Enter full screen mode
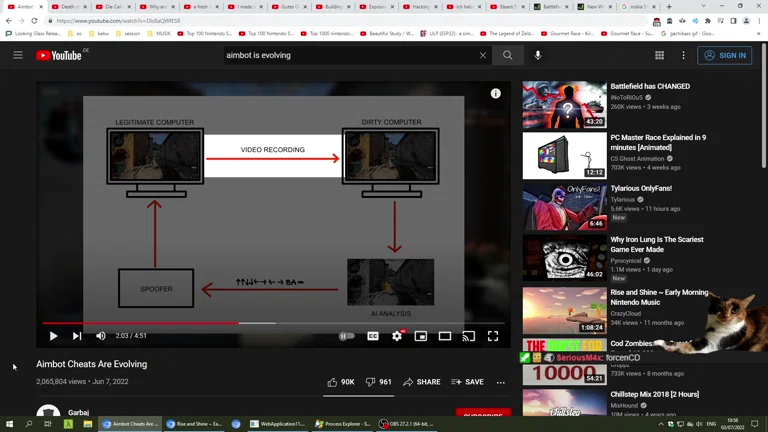Viewport: 768px width, 432px height. [x=493, y=337]
